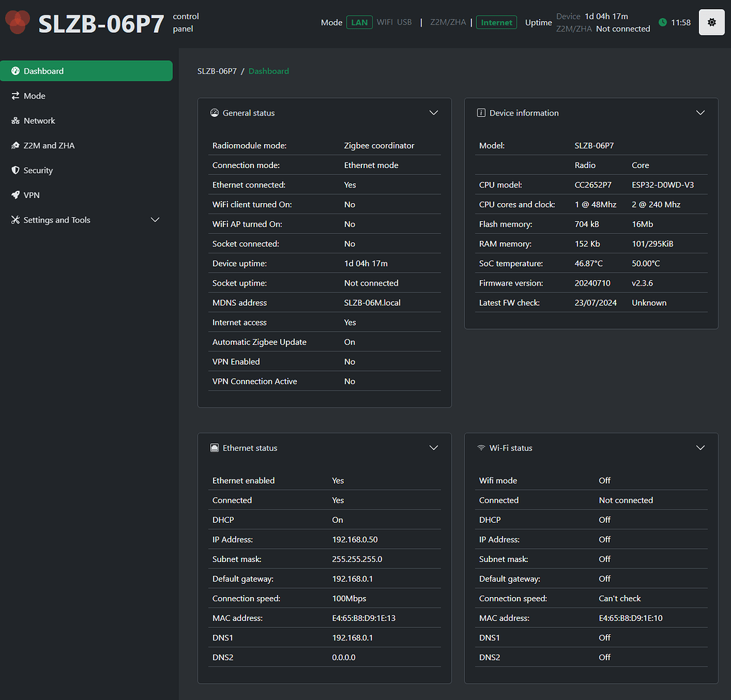Collapse the Device information panel

point(700,112)
